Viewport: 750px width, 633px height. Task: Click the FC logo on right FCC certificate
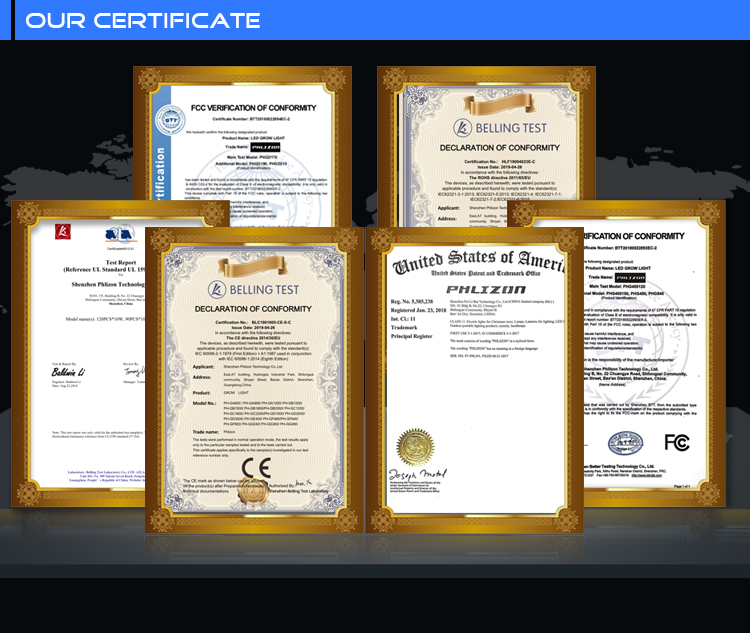[x=677, y=443]
